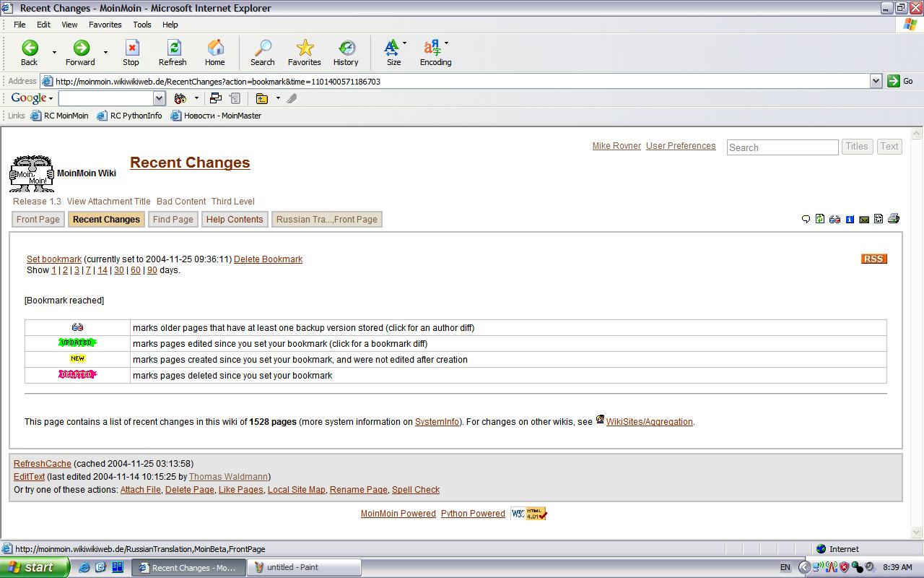
Task: Click the Google toolbar binoculars search icon
Action: pyautogui.click(x=180, y=98)
